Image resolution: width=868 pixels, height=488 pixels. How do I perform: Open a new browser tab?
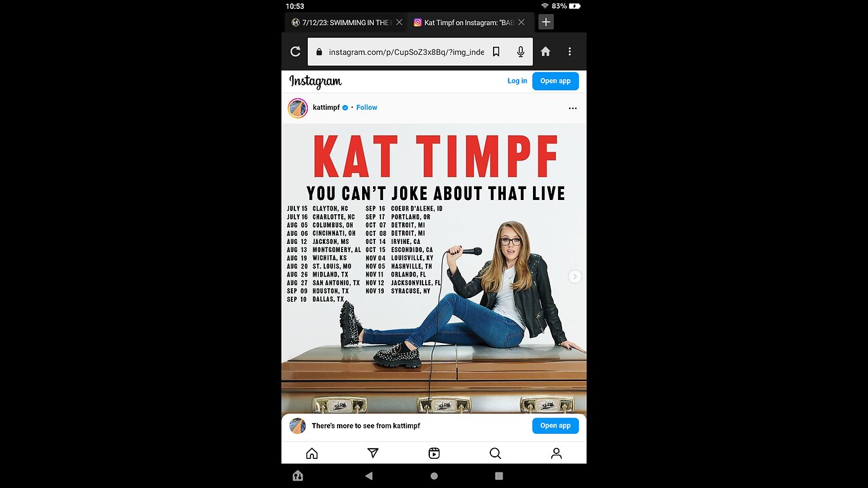click(545, 22)
